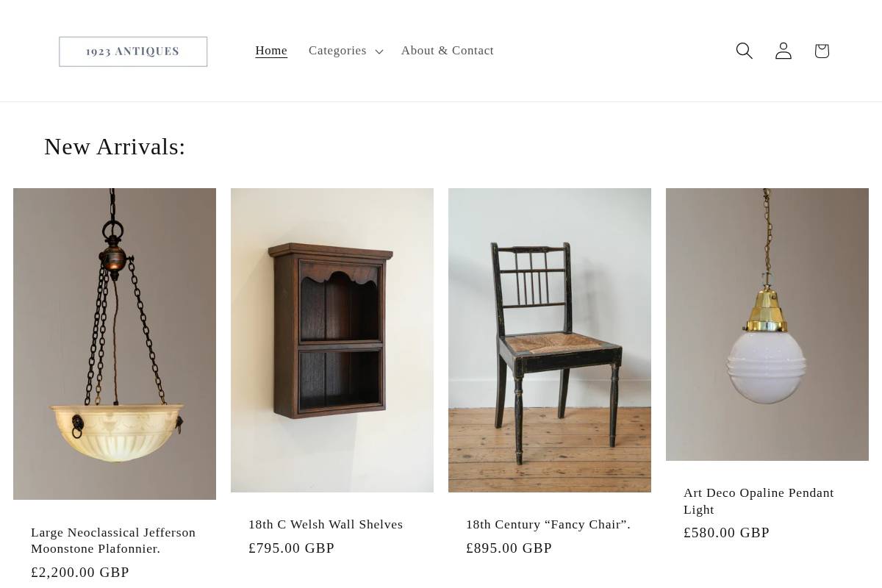Click the 1923 Antiques logo
This screenshot has width=882, height=588.
(x=132, y=51)
